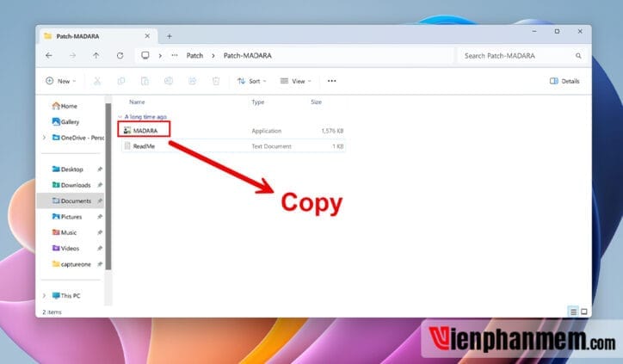The height and width of the screenshot is (364, 623).
Task: Click the Size column header
Action: tap(317, 102)
